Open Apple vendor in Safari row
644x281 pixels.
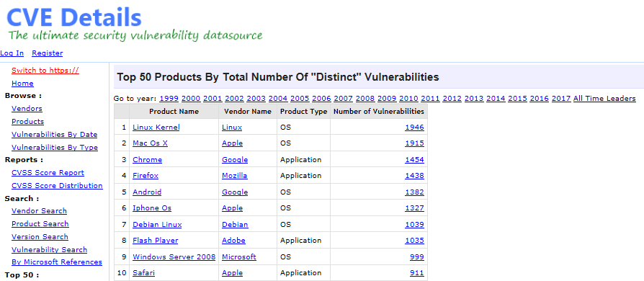(x=233, y=273)
